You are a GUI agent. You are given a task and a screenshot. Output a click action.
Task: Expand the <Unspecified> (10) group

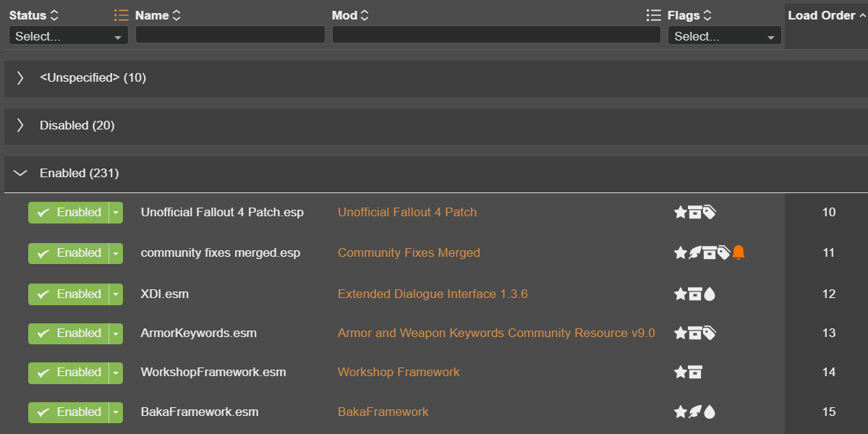[x=20, y=77]
